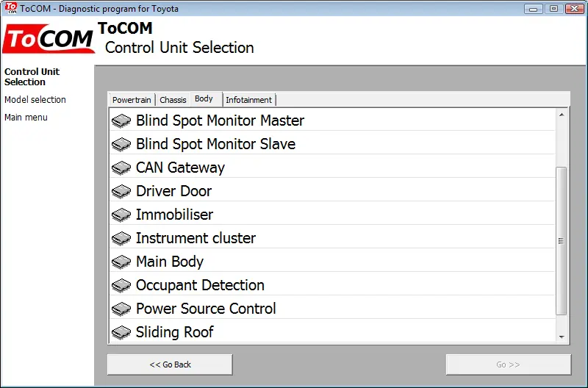Click the ToCOM logo in header
Viewport: 588px width, 388px height.
(49, 39)
